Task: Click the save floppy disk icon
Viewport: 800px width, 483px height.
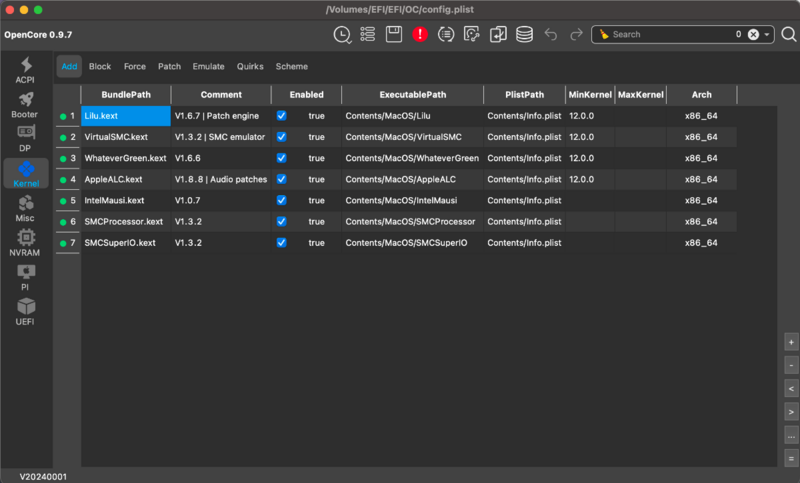Action: (x=394, y=35)
